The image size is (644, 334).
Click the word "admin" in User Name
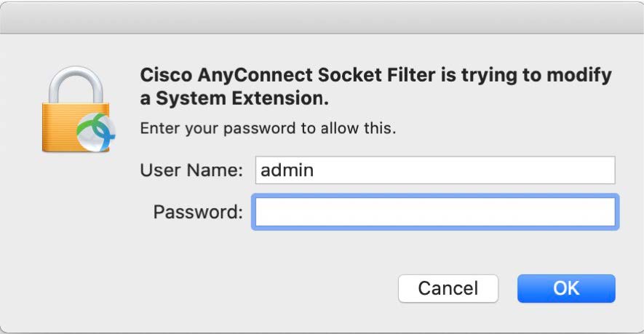[x=287, y=170]
